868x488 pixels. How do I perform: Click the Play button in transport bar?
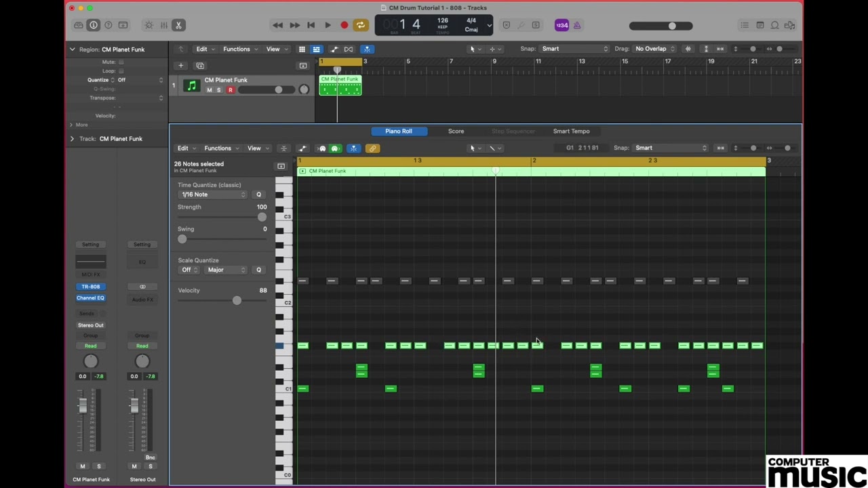tap(328, 25)
